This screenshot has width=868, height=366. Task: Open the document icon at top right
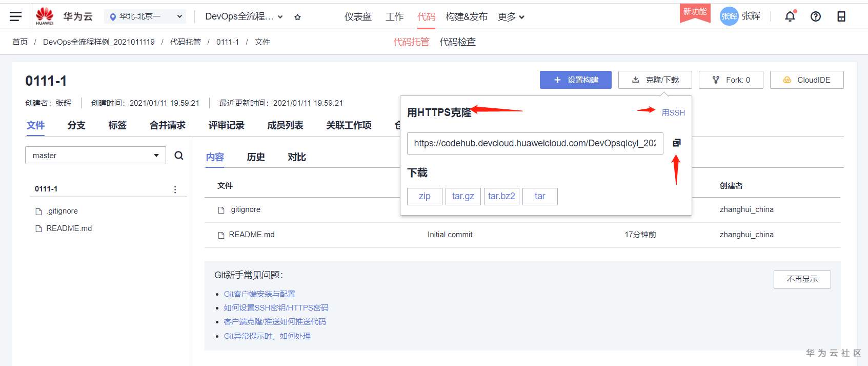(x=841, y=16)
